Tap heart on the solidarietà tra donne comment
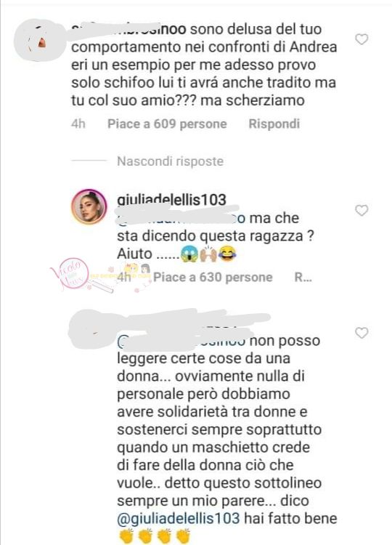Screen dimensions: 392x545 click(x=362, y=333)
